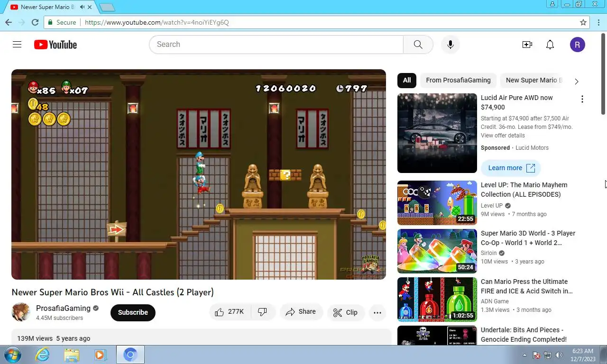Click the search magnifier button
The height and width of the screenshot is (364, 607).
[418, 45]
